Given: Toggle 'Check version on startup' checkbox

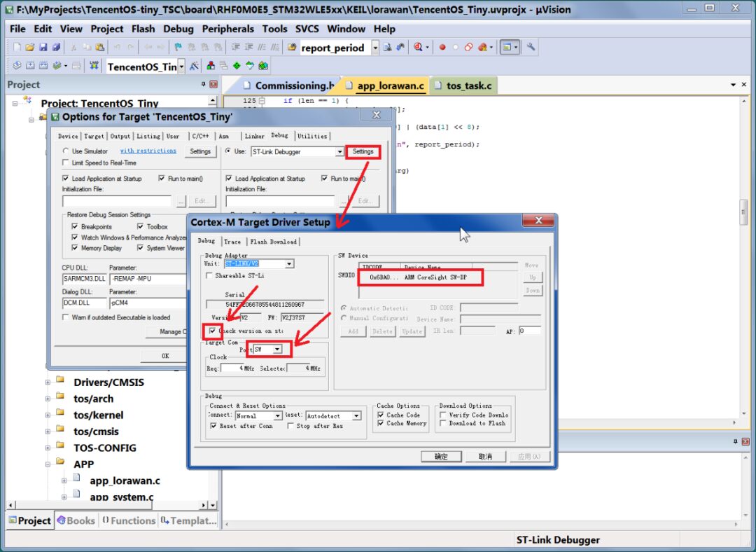Looking at the screenshot, I should coord(213,331).
